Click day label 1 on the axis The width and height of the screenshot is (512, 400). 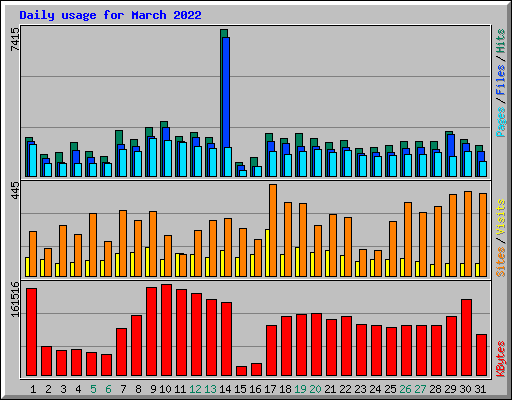33,389
